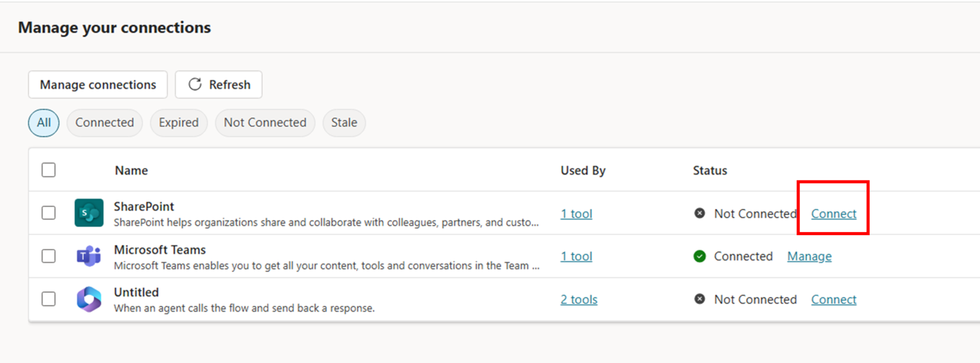Tick the select-all checkbox in header
The height and width of the screenshot is (363, 980).
[48, 170]
